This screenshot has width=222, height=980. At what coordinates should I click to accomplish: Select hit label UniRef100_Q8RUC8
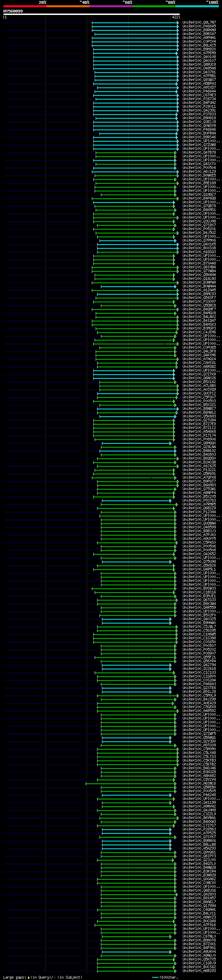(x=199, y=65)
